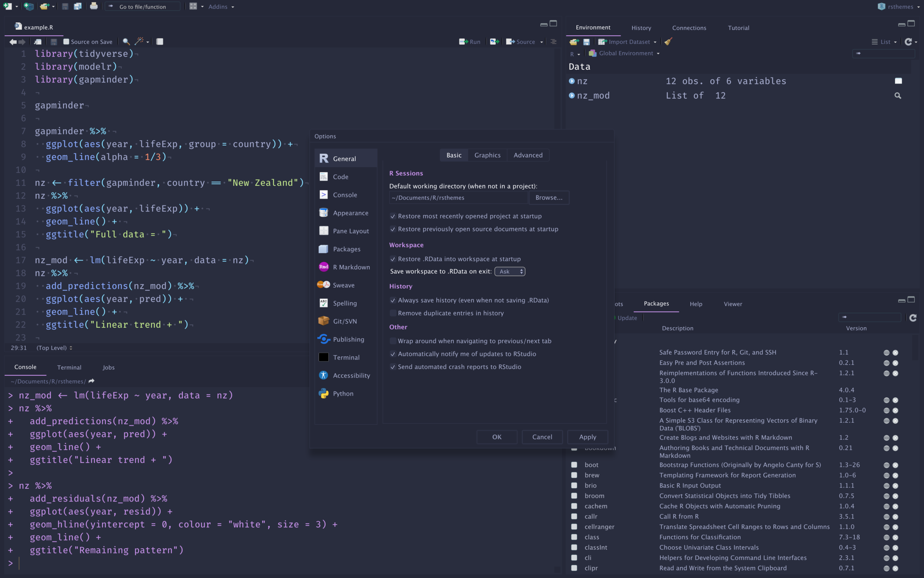Click the Refresh packages icon

click(x=915, y=318)
